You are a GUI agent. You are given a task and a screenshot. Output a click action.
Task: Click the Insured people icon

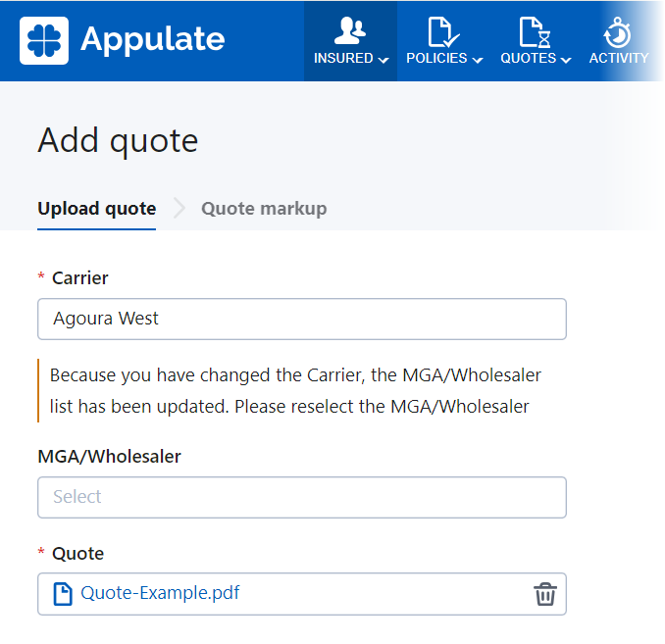(x=350, y=30)
